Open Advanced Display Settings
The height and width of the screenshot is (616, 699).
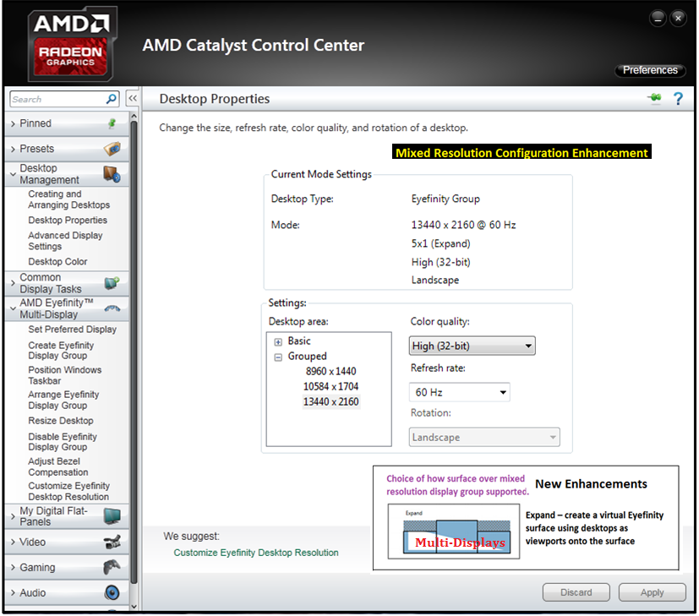click(x=65, y=241)
